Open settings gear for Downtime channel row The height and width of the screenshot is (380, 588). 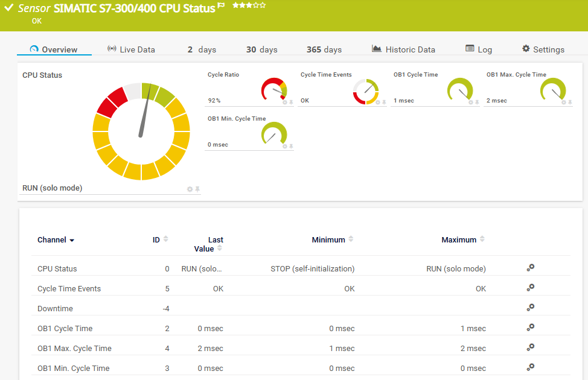(530, 308)
